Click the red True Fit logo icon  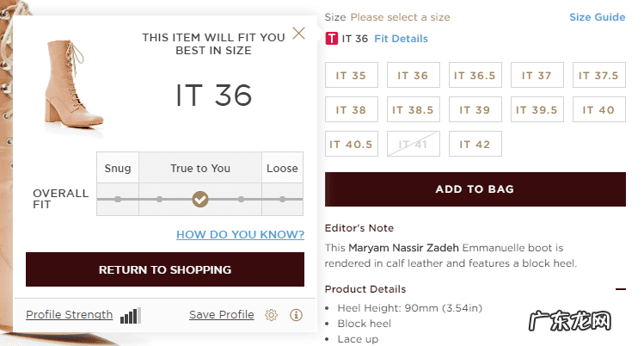332,39
